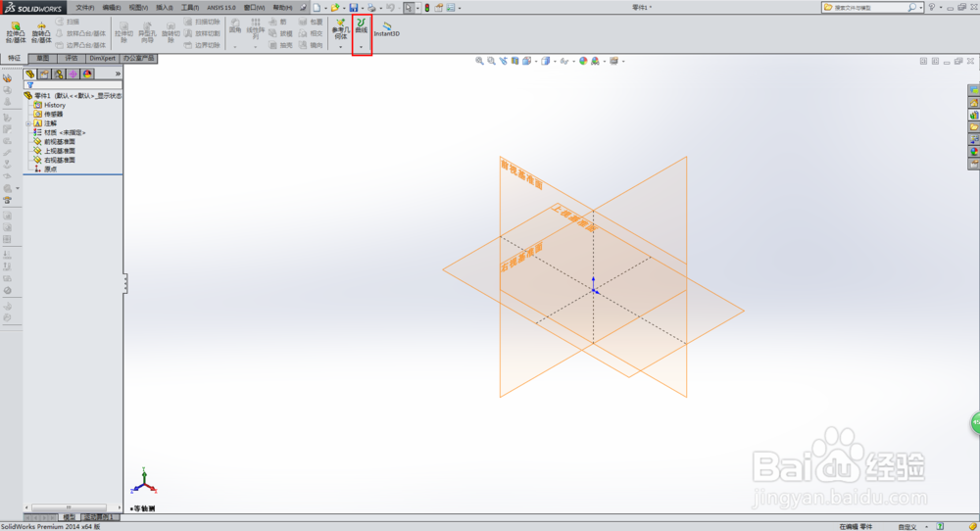Open the ANSYS 15.0 menu
Screen dimensions: 980x531
coord(221,8)
